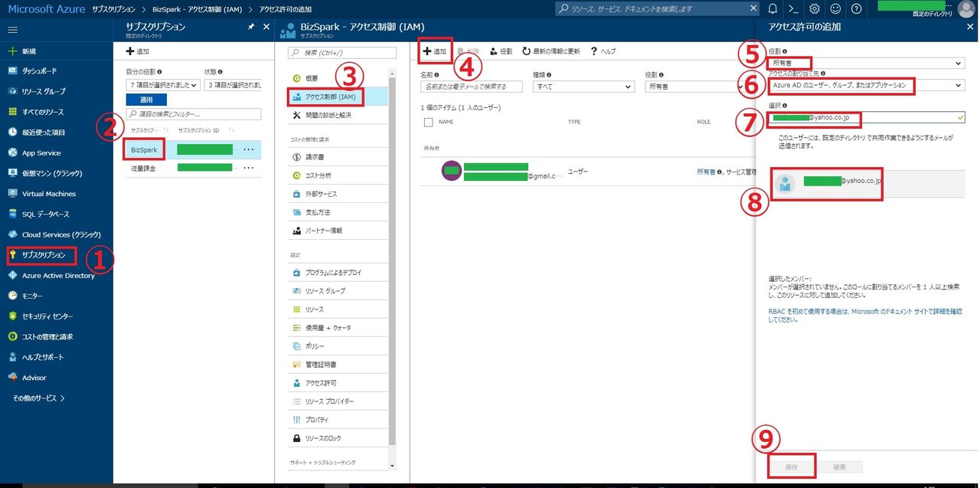Select アクセス制御 (IAM) menu item
The height and width of the screenshot is (488, 980).
click(338, 97)
